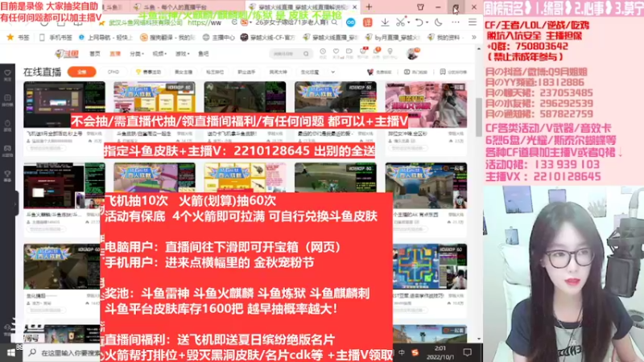The image size is (644, 362).
Task: Select the 直播 live navigation item
Action: coord(115,54)
